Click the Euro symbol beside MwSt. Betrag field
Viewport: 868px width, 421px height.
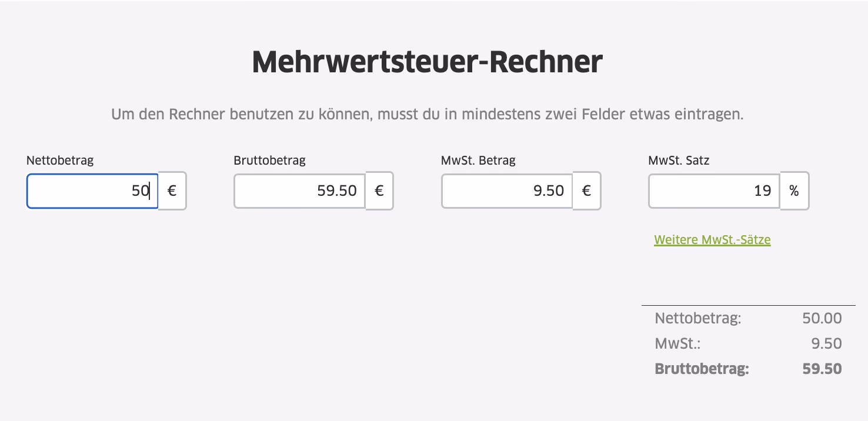pos(587,191)
